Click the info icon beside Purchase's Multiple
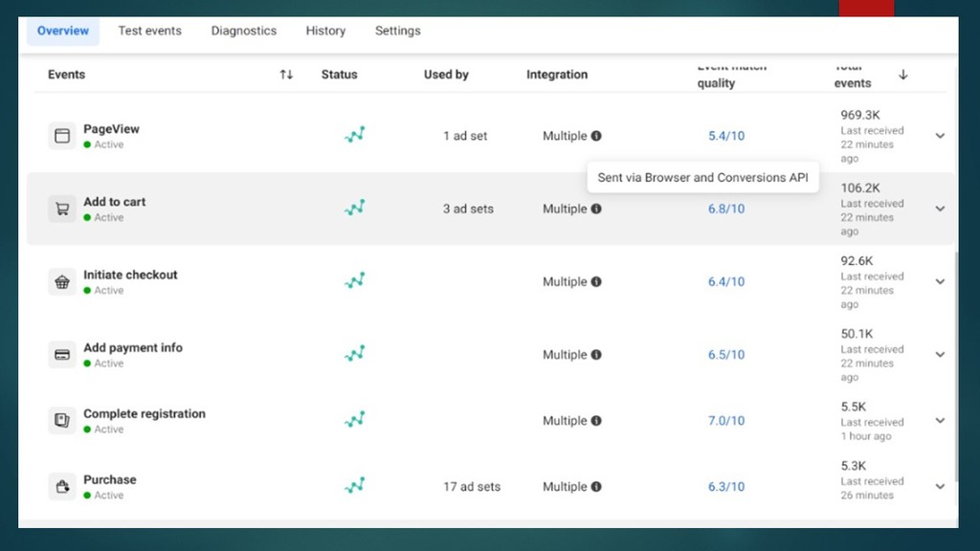 click(596, 487)
